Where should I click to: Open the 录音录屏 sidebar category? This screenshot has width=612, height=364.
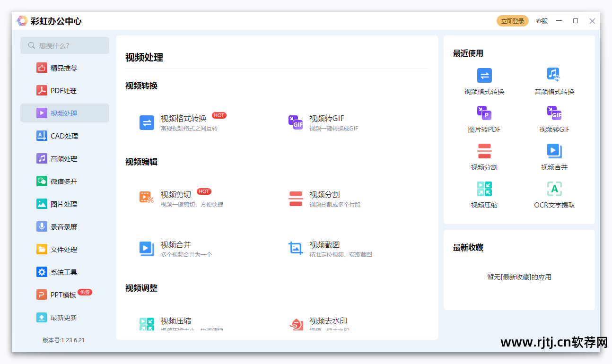click(x=63, y=227)
